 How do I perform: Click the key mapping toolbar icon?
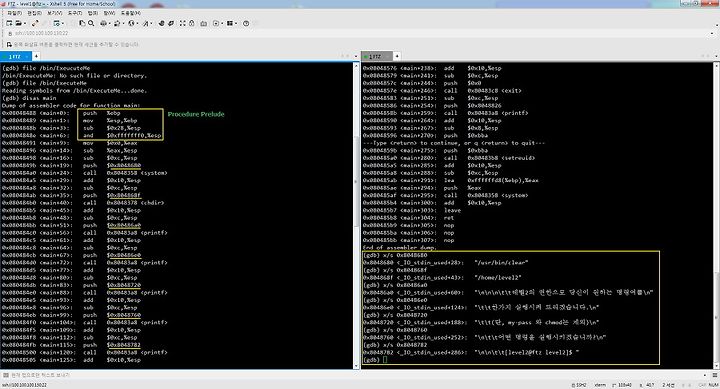click(203, 23)
